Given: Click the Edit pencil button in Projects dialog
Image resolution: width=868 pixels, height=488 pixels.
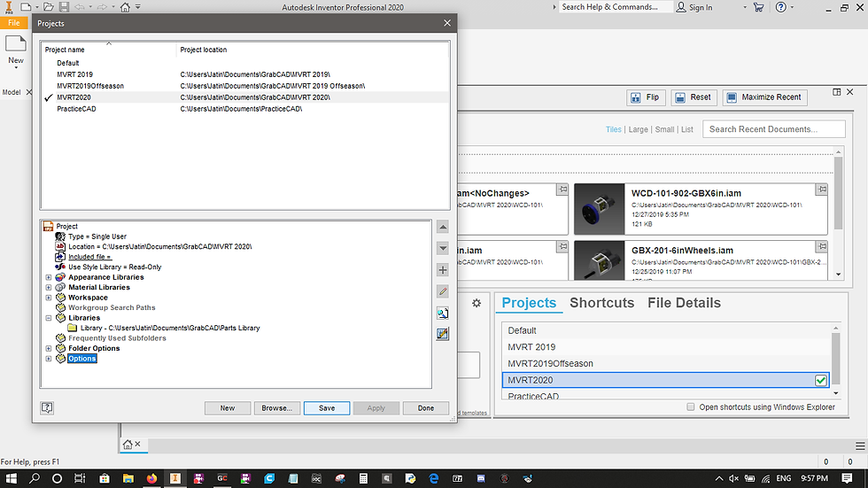Looking at the screenshot, I should [x=443, y=291].
